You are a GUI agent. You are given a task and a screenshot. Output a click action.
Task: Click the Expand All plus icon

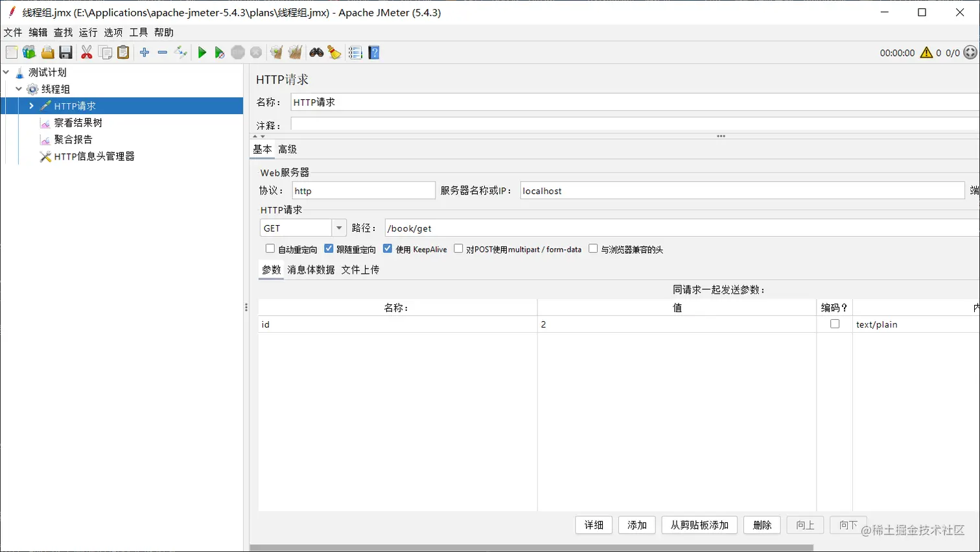point(145,53)
